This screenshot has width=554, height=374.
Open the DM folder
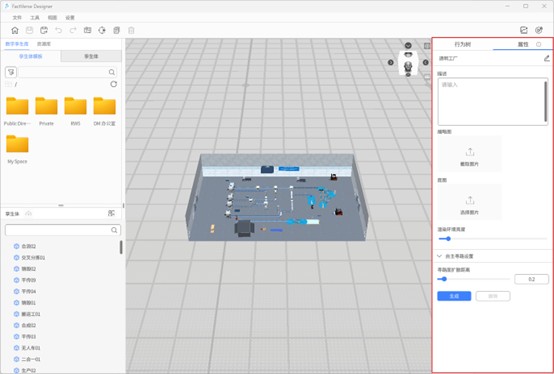pos(104,111)
